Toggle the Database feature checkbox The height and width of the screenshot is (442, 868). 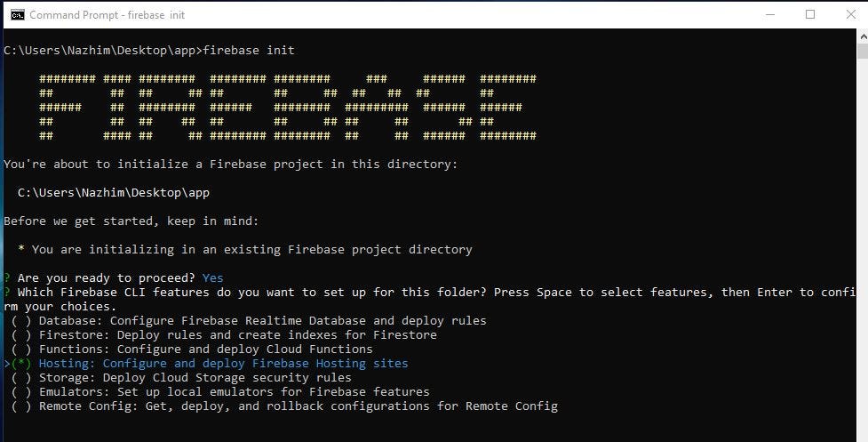(21, 321)
